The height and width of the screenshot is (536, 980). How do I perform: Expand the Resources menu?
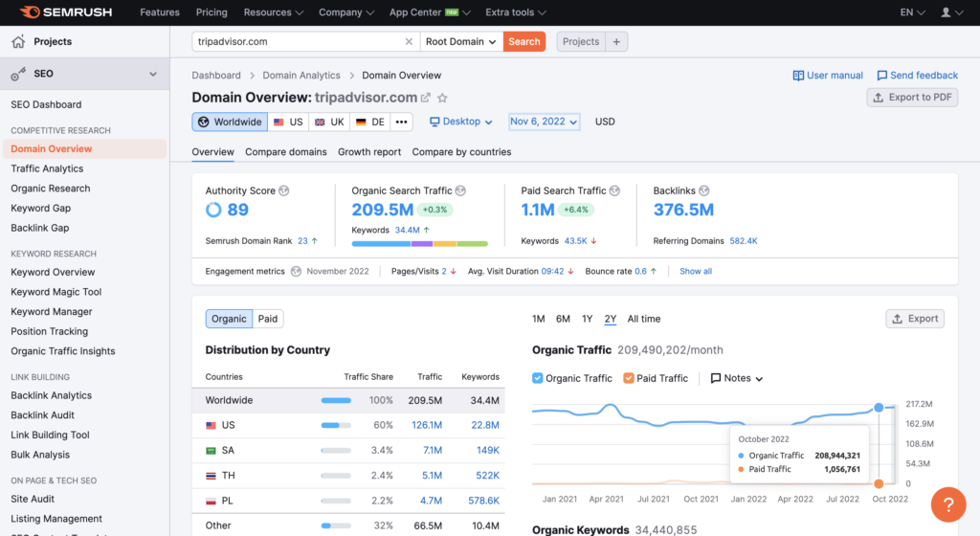(273, 12)
